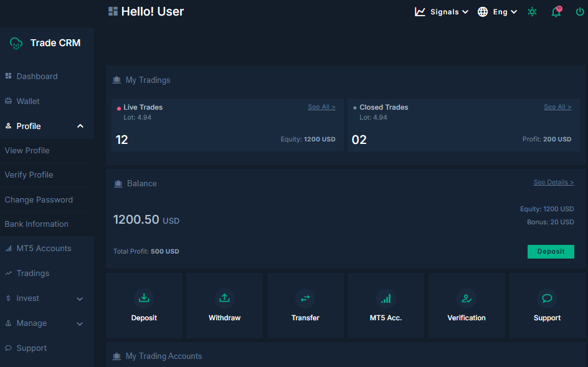Open the Eng language dropdown
Screen dimensions: 588x367
click(497, 12)
